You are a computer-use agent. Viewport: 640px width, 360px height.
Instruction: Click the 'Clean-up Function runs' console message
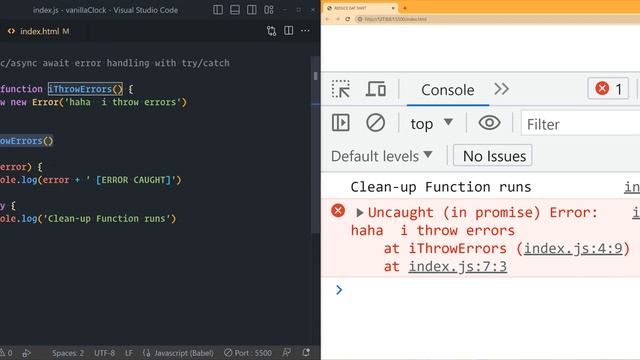pyautogui.click(x=440, y=187)
